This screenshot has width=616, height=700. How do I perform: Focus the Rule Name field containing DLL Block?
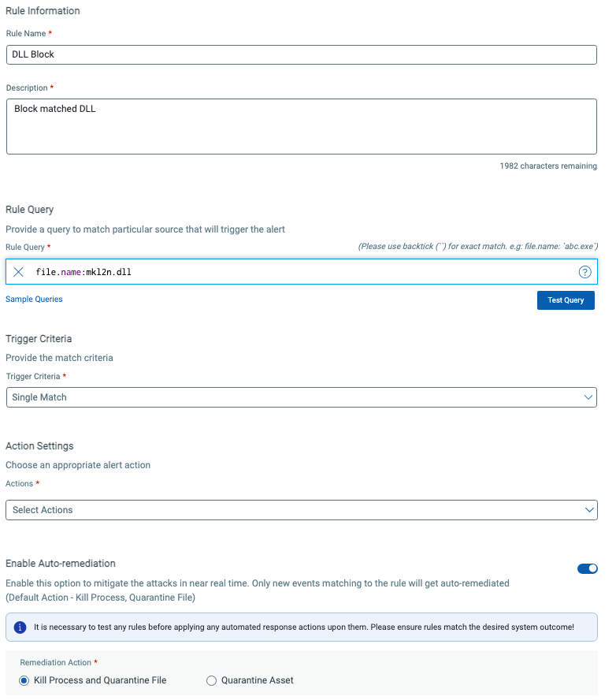click(x=301, y=54)
